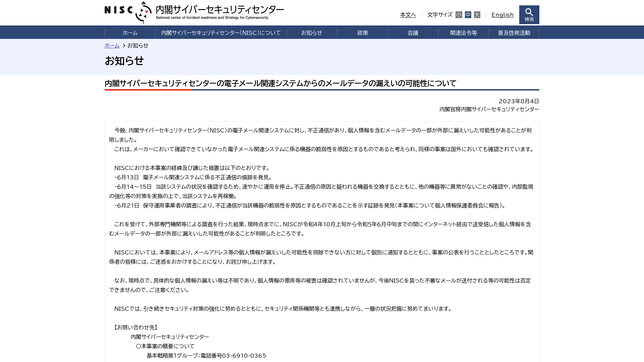Expand 政策 navigation dropdown

362,32
